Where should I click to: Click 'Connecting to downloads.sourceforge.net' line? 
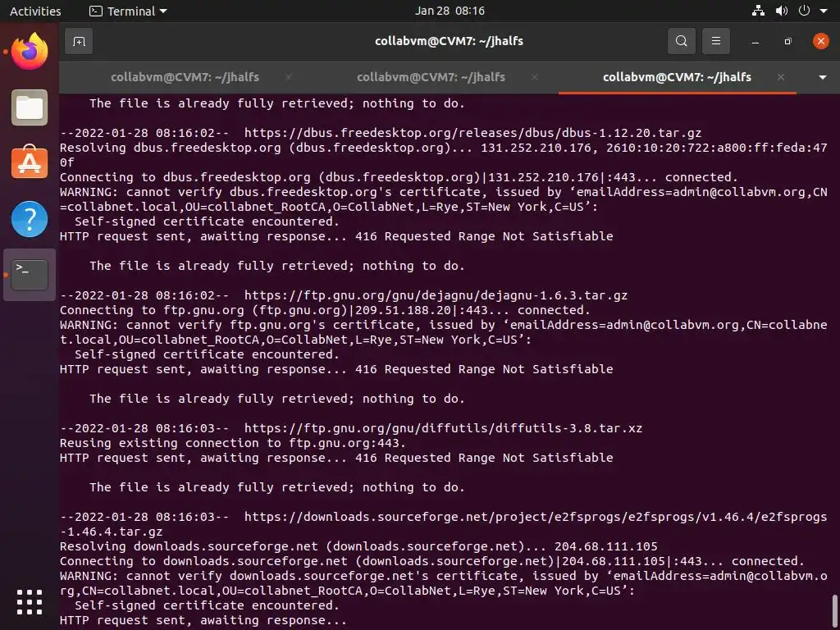point(432,561)
